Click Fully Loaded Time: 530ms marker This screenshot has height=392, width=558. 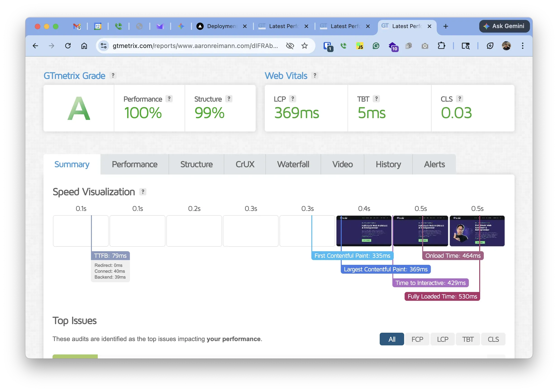[442, 296]
